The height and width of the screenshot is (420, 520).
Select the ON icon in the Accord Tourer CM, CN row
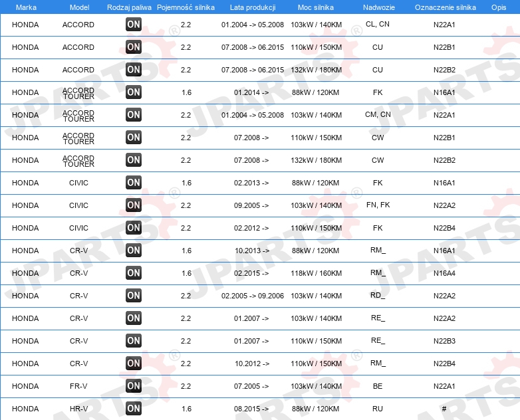(134, 115)
